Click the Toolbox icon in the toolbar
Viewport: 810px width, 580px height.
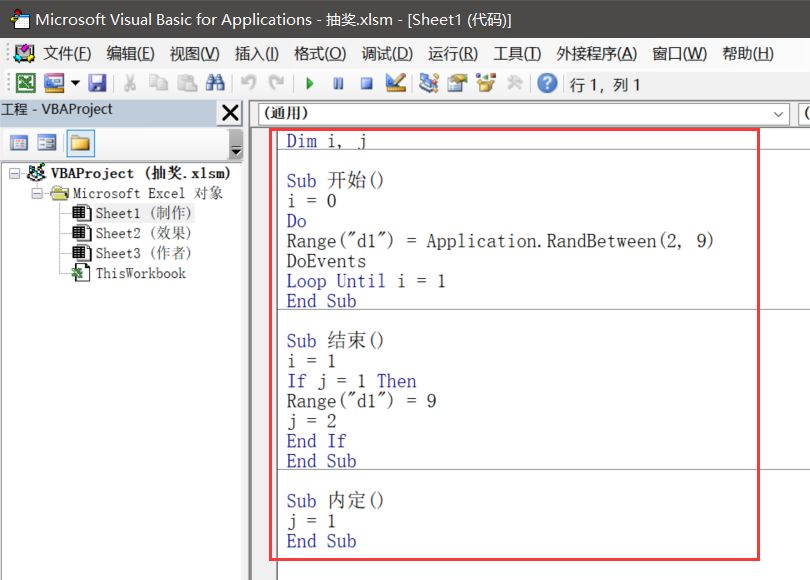click(515, 83)
